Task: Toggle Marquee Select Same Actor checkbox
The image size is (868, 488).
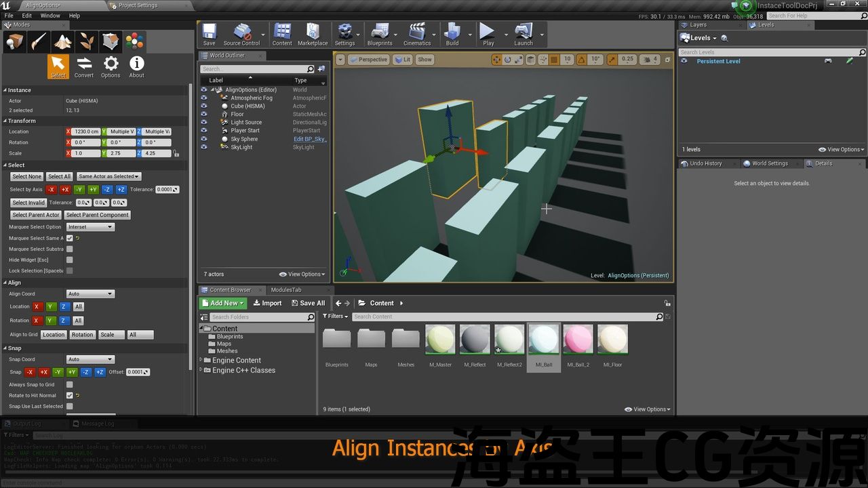Action: click(x=69, y=238)
